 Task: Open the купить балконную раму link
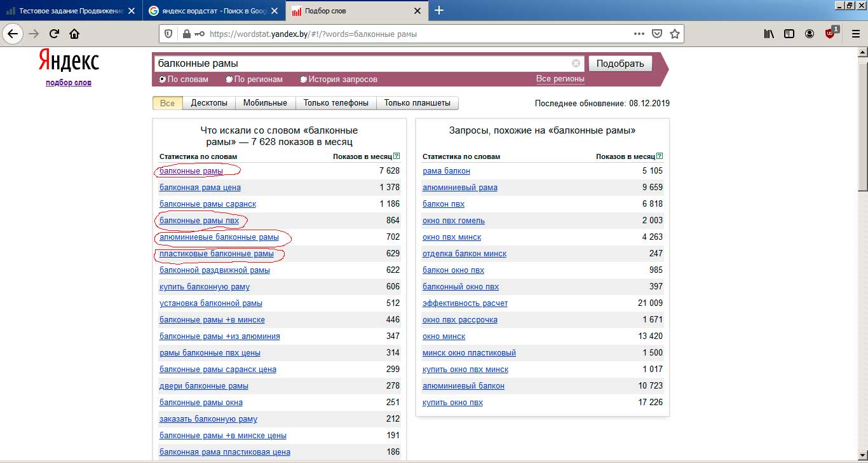(205, 287)
